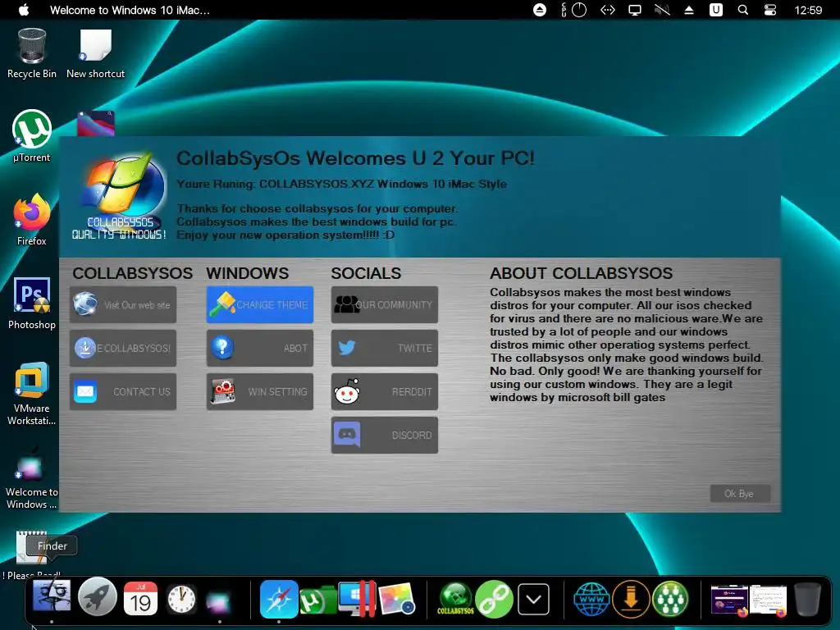840x630 pixels.
Task: Launch µTorrent from the desktop
Action: 32,136
